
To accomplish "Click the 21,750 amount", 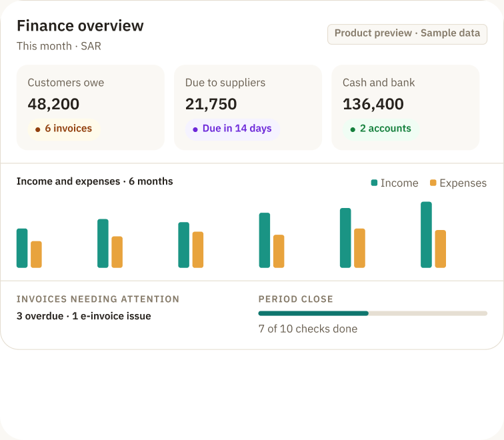I will (x=211, y=104).
